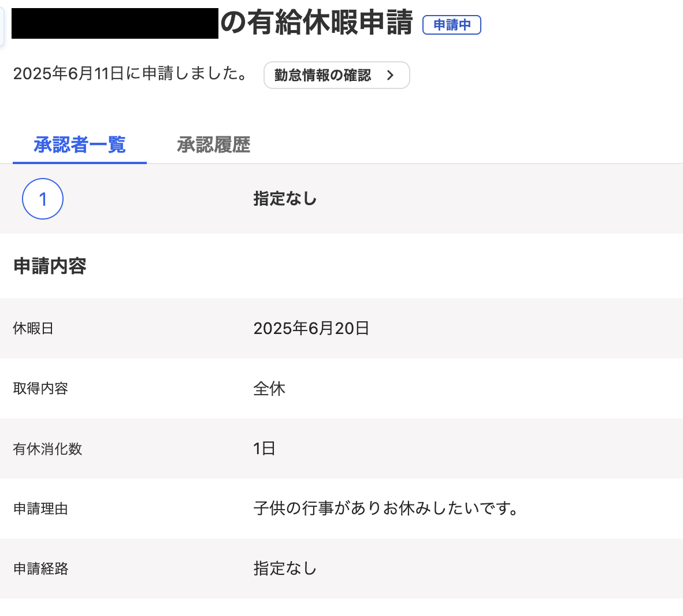Select the 有休消化数 label

[47, 449]
